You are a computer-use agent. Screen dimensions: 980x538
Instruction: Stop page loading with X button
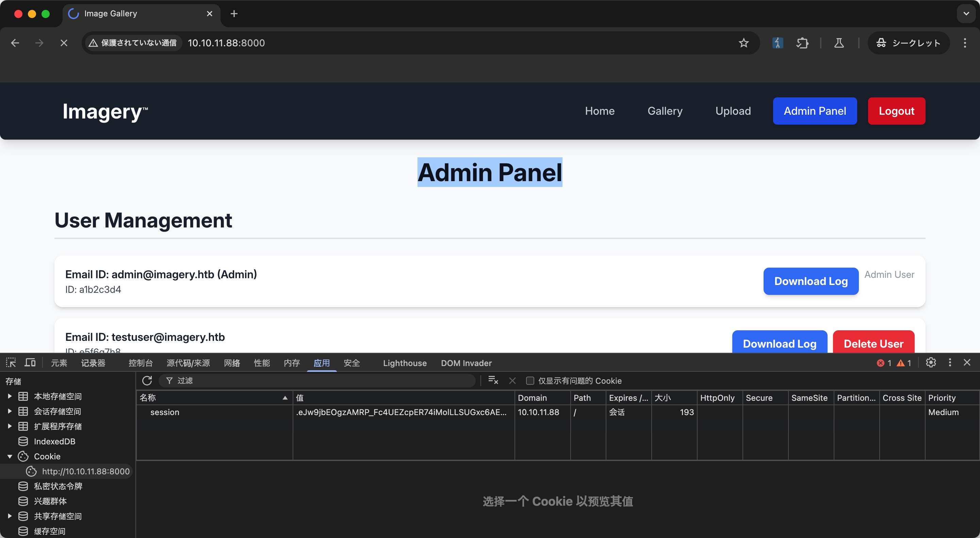tap(64, 43)
